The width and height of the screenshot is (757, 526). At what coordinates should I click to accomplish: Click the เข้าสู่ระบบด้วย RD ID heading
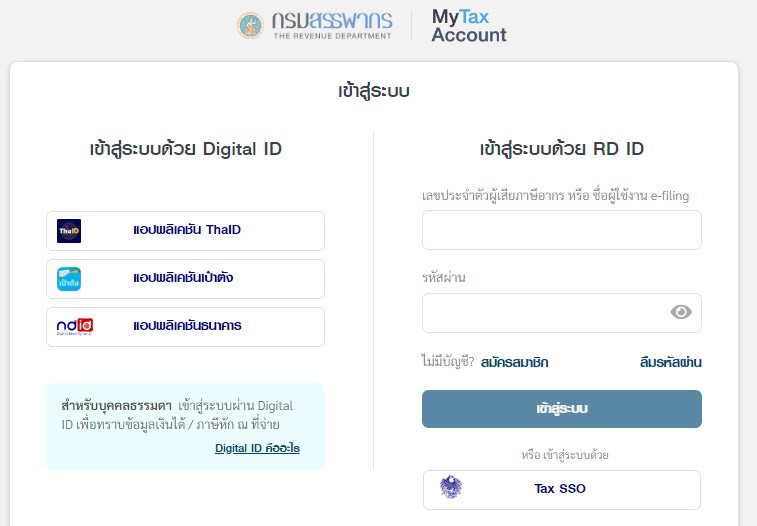click(x=561, y=149)
